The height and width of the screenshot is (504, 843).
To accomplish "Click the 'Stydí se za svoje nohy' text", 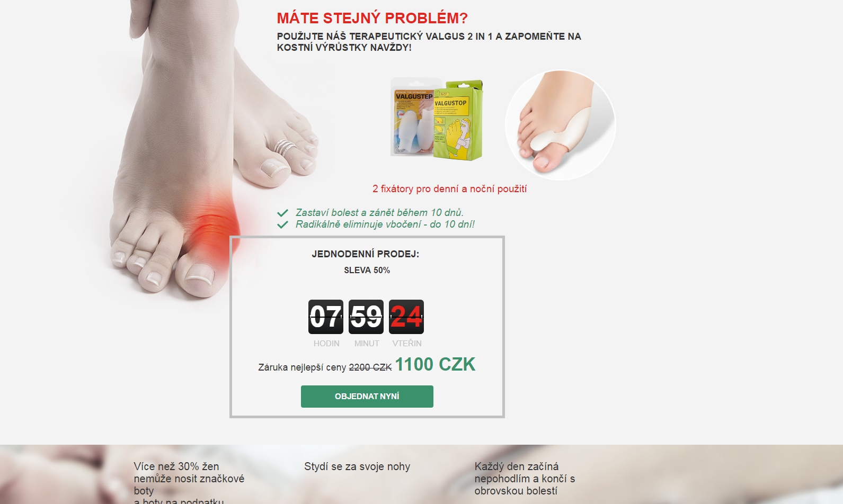I will tap(357, 466).
